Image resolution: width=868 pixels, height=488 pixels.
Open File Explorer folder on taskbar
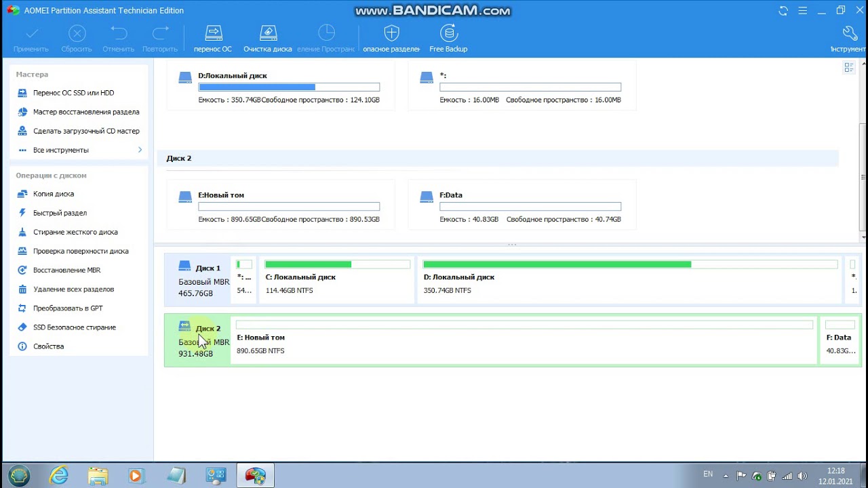tap(98, 475)
